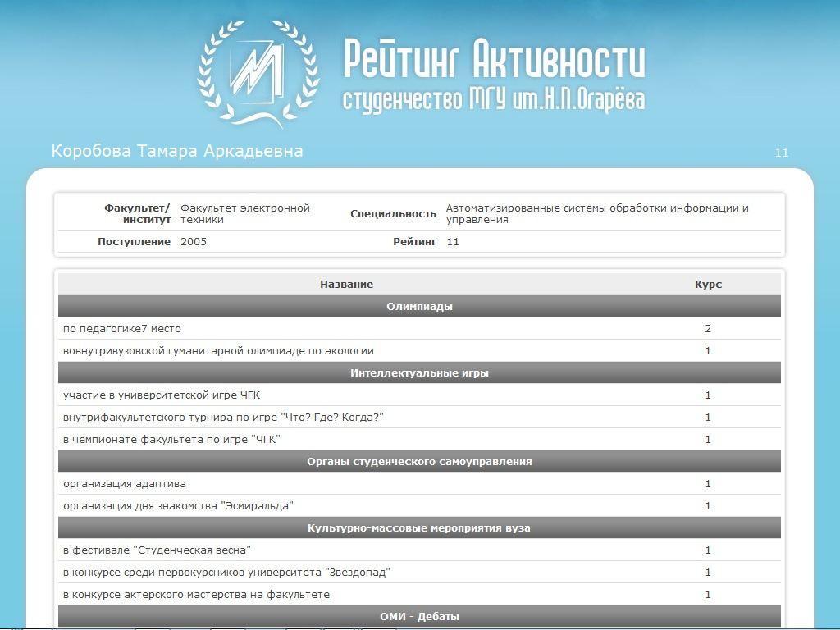
Task: Select student name Коробова Тамара Аркадьевна
Action: coord(177,152)
